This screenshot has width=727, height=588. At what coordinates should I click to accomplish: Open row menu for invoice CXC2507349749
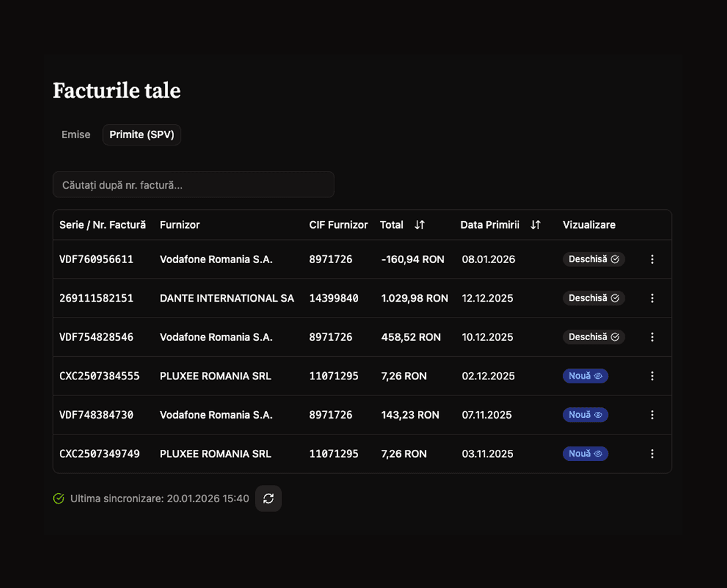click(x=652, y=454)
